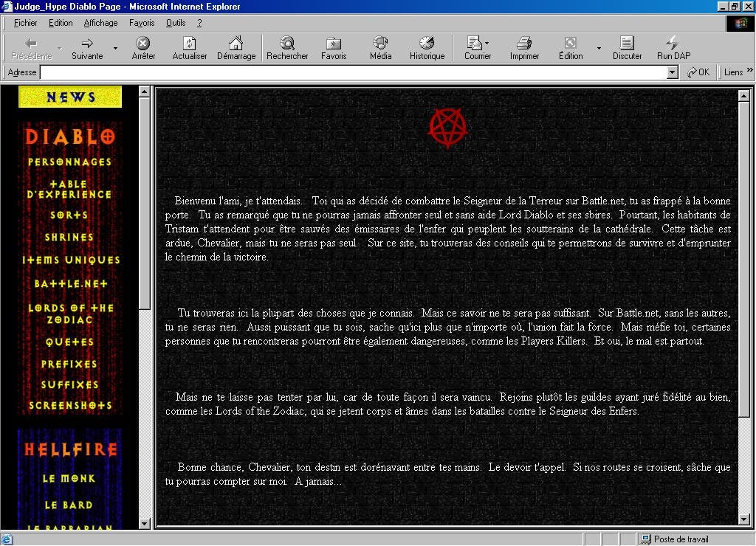Screen dimensions: 756x546
Task: Click main content scroll-down arrow
Action: point(744,519)
